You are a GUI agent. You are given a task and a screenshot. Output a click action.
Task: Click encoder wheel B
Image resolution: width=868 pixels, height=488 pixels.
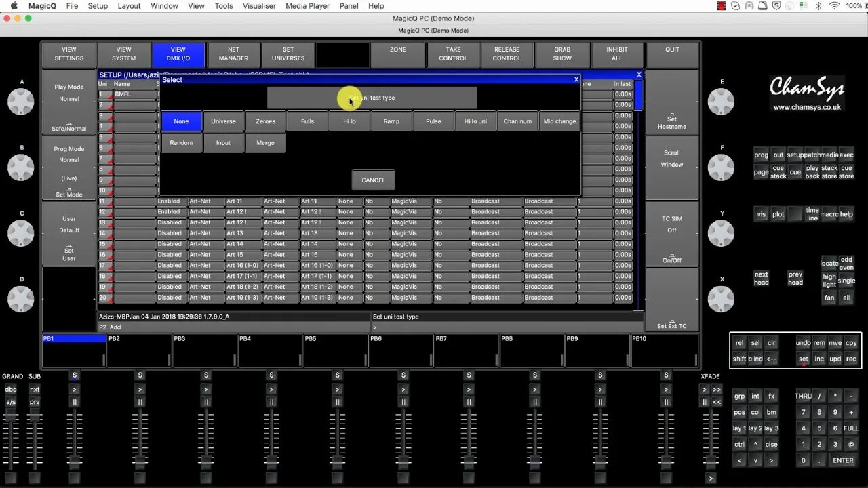click(x=21, y=167)
